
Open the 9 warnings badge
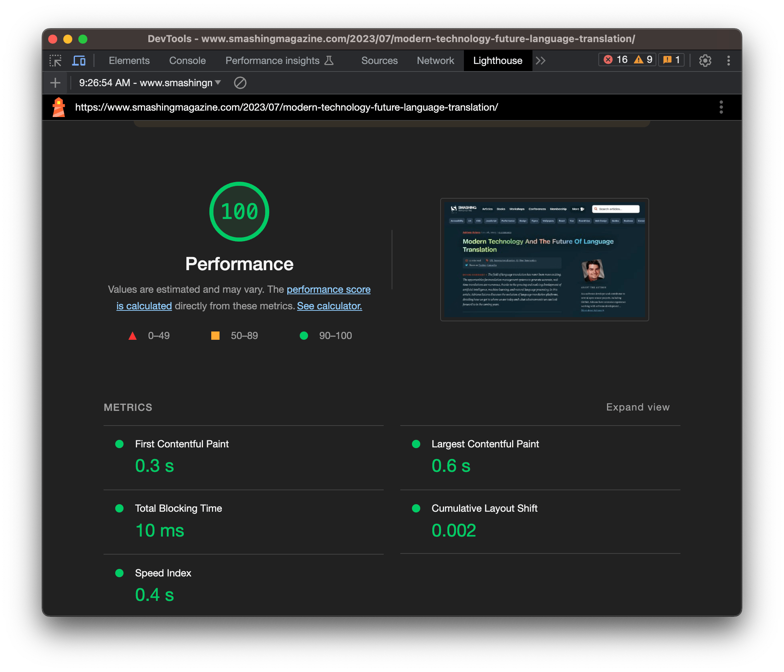(x=643, y=59)
